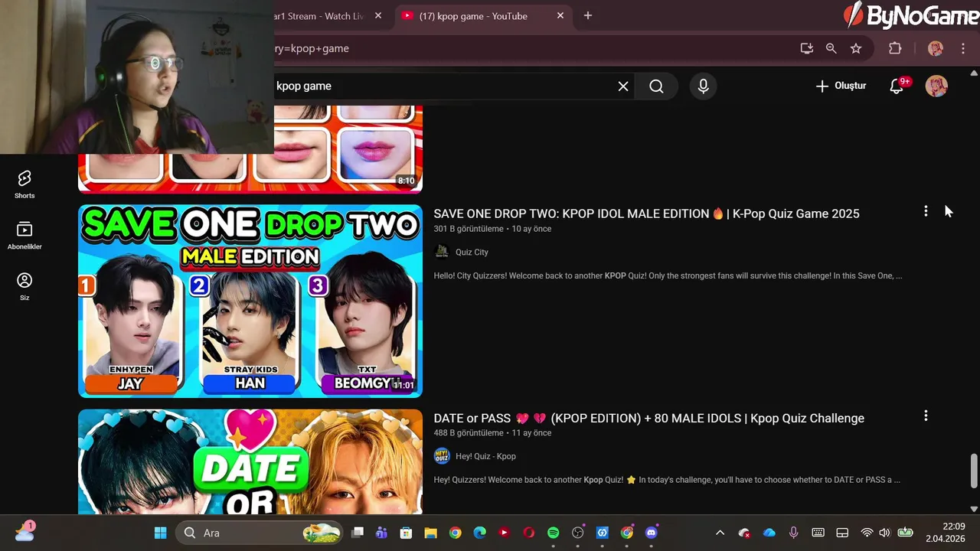The image size is (980, 551).
Task: Click the browser address bar URL
Action: [x=312, y=48]
